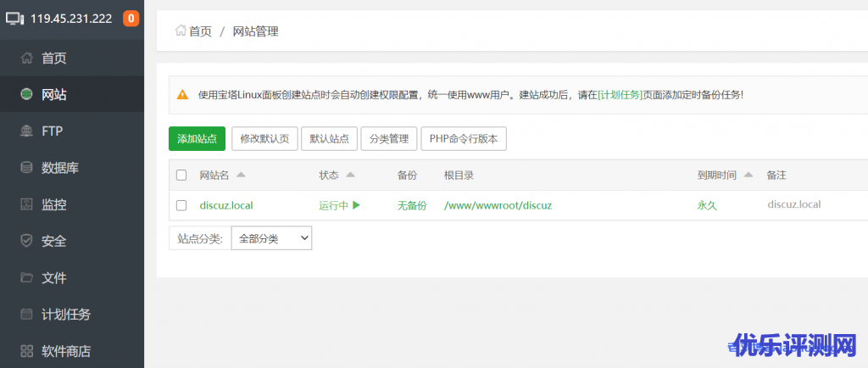The width and height of the screenshot is (868, 368).
Task: Click the home icon in sidebar 首页
Action: tap(26, 58)
